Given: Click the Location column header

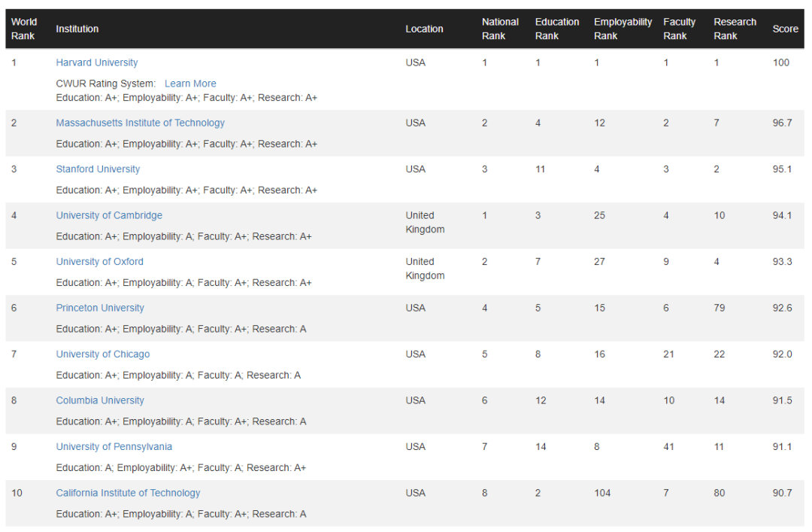Looking at the screenshot, I should (424, 29).
